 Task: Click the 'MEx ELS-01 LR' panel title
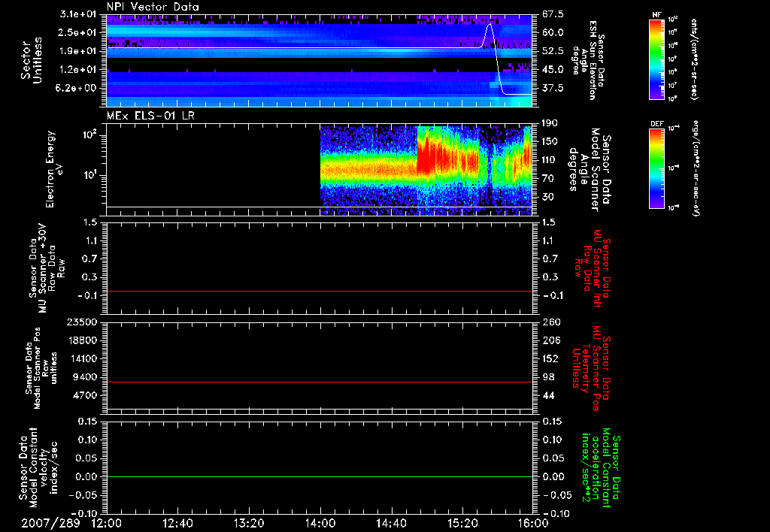[150, 116]
